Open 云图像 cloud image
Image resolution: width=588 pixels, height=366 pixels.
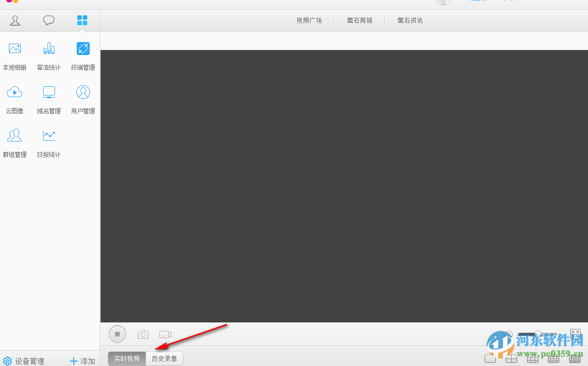(x=15, y=100)
